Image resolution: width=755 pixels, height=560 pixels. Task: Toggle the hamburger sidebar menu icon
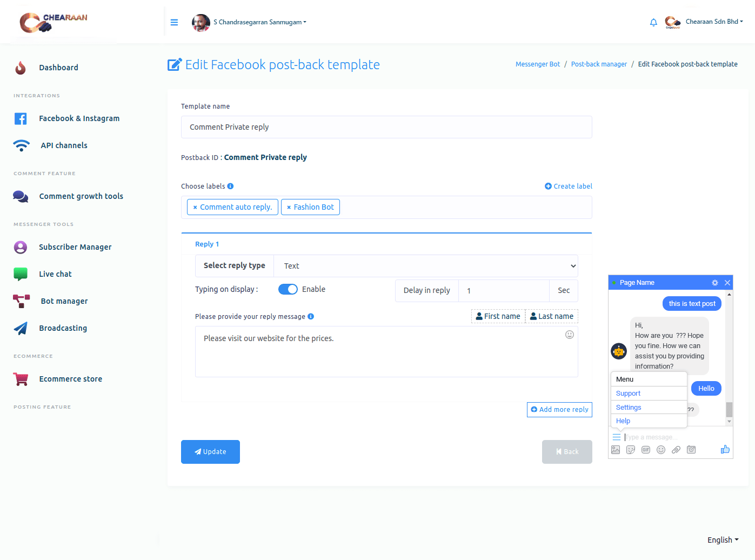tap(174, 22)
